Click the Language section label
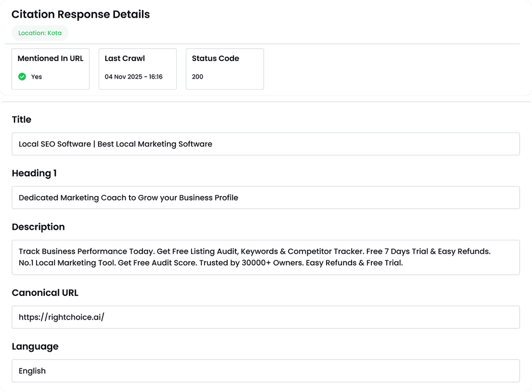Screen dimensions: 532x392 pyautogui.click(x=35, y=346)
